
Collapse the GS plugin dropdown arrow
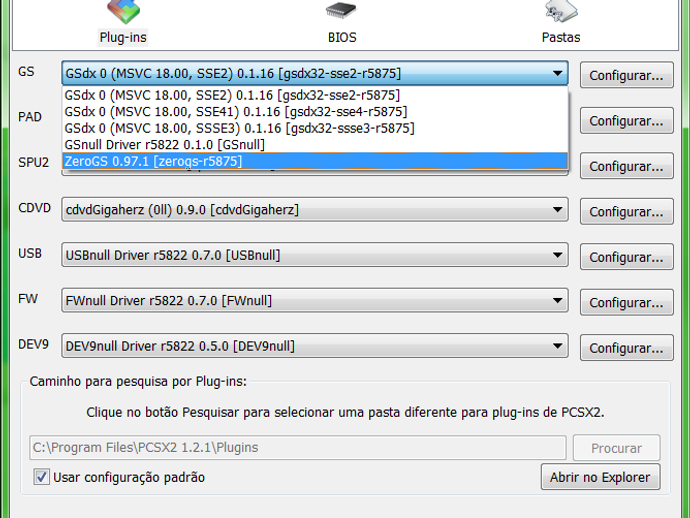(557, 73)
